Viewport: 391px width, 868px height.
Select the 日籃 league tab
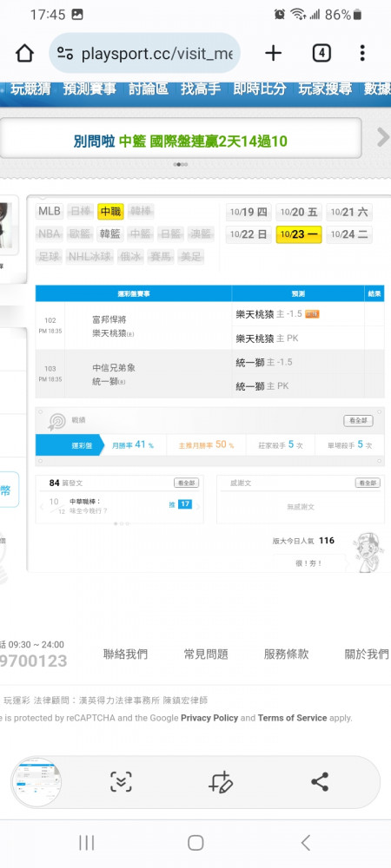[x=170, y=234]
